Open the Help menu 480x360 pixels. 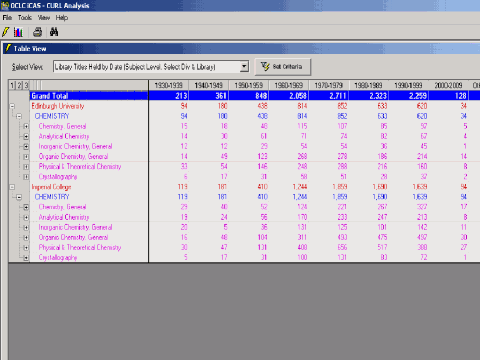click(x=62, y=18)
